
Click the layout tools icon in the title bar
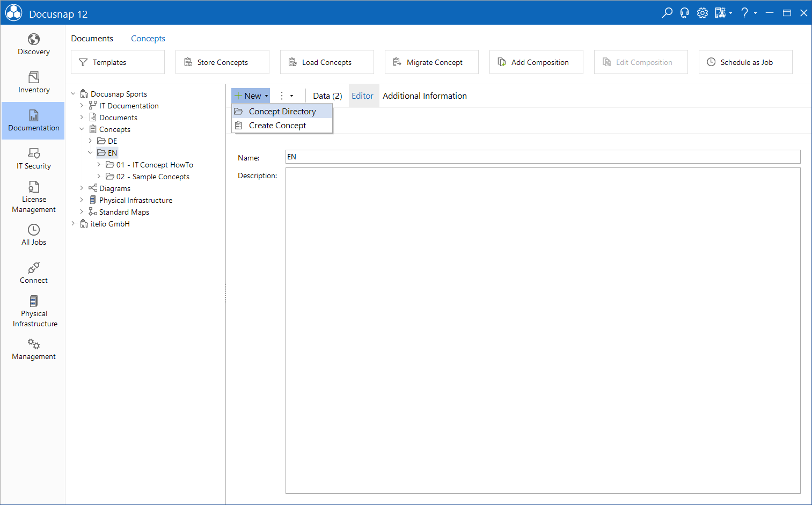720,13
